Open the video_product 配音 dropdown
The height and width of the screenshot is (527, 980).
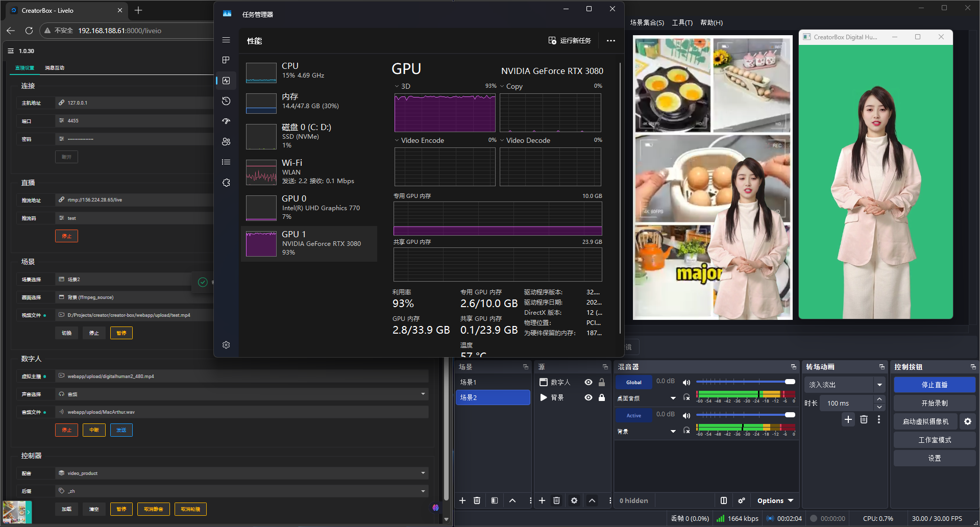[423, 473]
